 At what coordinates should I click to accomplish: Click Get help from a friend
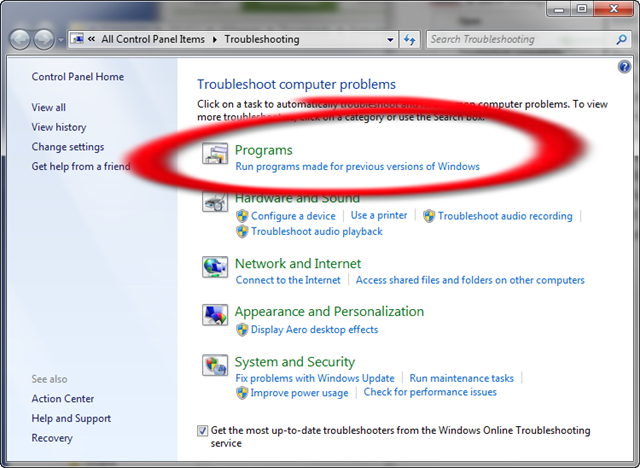pos(81,166)
